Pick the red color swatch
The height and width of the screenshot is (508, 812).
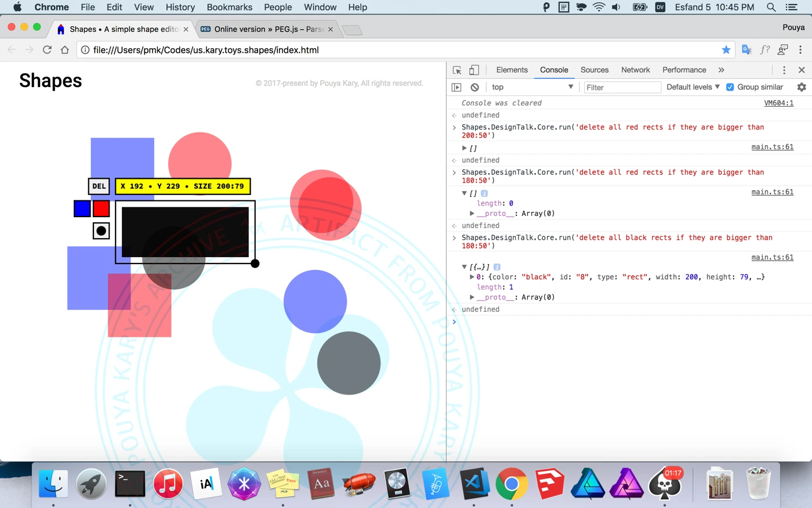(x=101, y=208)
